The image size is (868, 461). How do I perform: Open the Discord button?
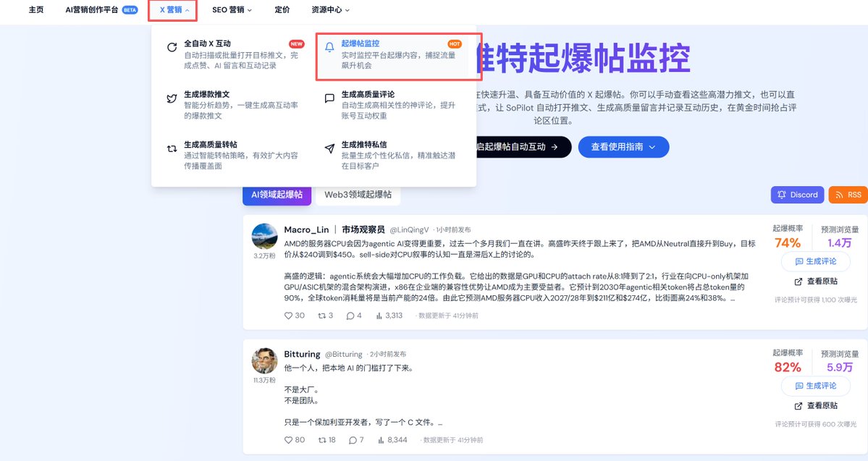[x=798, y=195]
